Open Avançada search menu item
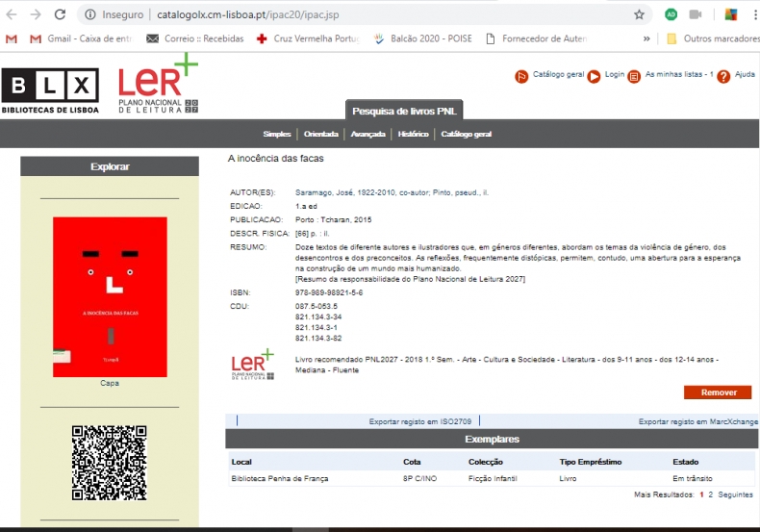Screen dimensions: 760x532 click(367, 134)
